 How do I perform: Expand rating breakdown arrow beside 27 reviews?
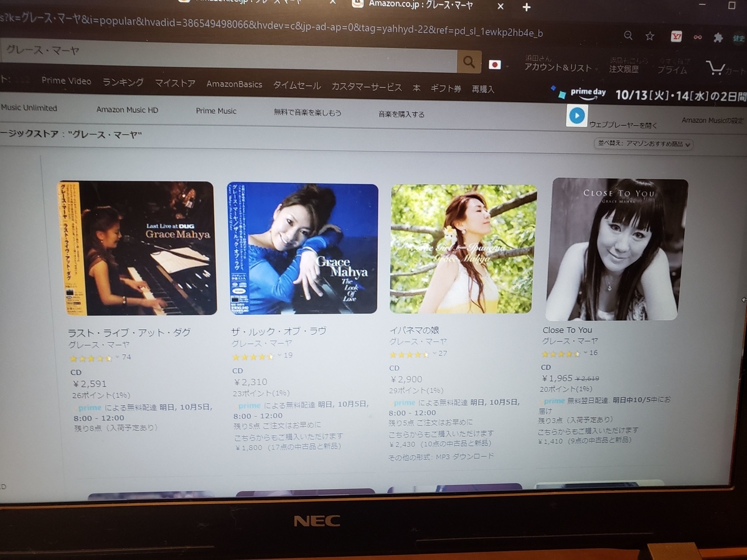coord(434,354)
